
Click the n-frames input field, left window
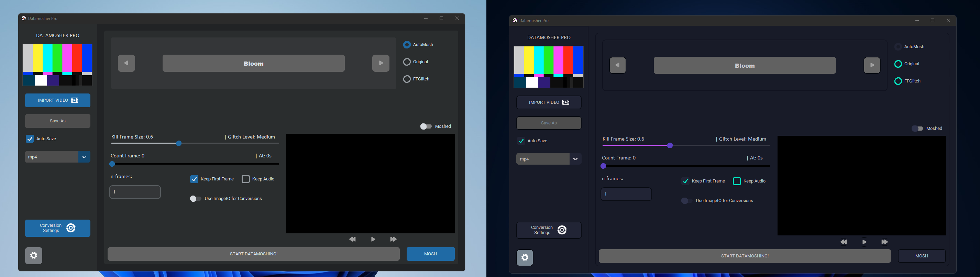point(135,192)
